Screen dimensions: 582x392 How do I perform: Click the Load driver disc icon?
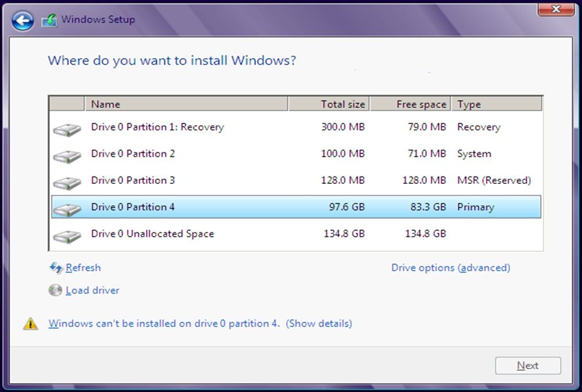point(55,291)
